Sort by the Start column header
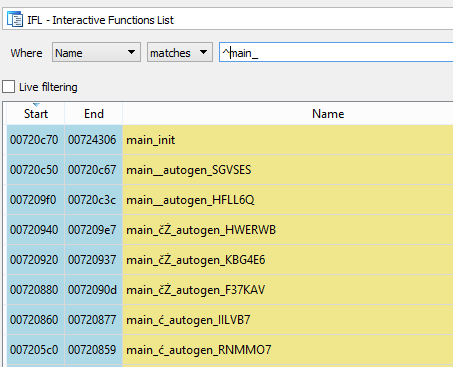 click(36, 114)
